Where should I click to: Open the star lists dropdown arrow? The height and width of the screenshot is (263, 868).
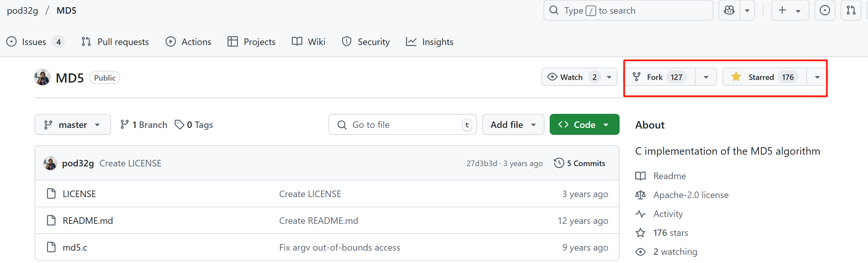pyautogui.click(x=817, y=77)
